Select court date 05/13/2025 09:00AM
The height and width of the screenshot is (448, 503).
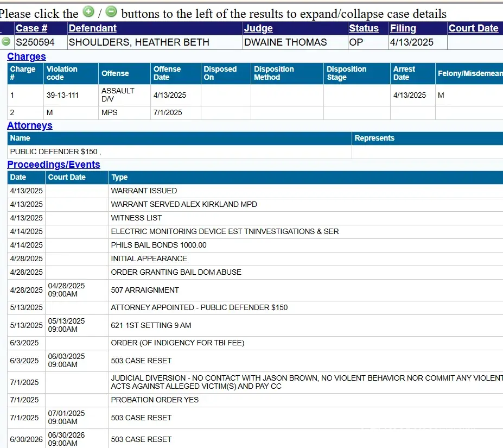click(x=66, y=325)
